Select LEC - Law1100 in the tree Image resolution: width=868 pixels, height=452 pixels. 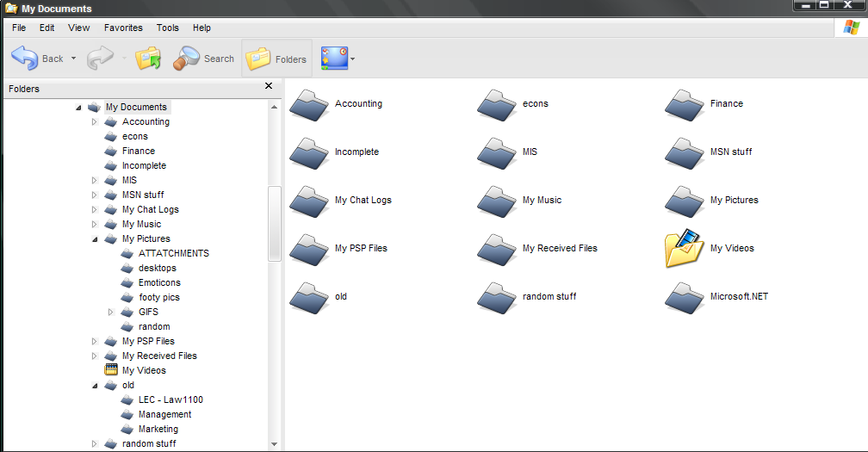[170, 399]
